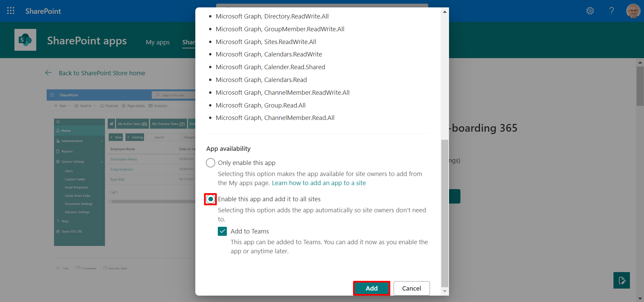The width and height of the screenshot is (644, 302).
Task: Click the -boarding 365 app title
Action: (x=483, y=128)
